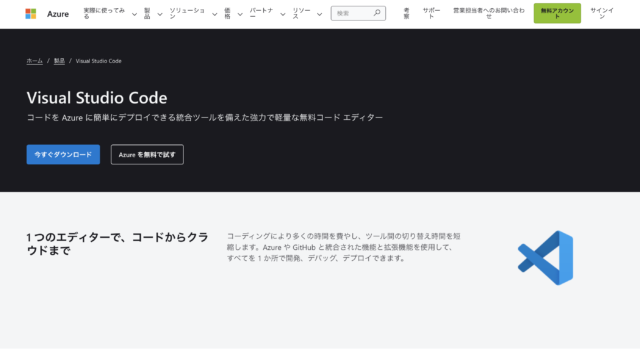Click Azure を無料で試す button
The image size is (640, 360).
coord(147,155)
